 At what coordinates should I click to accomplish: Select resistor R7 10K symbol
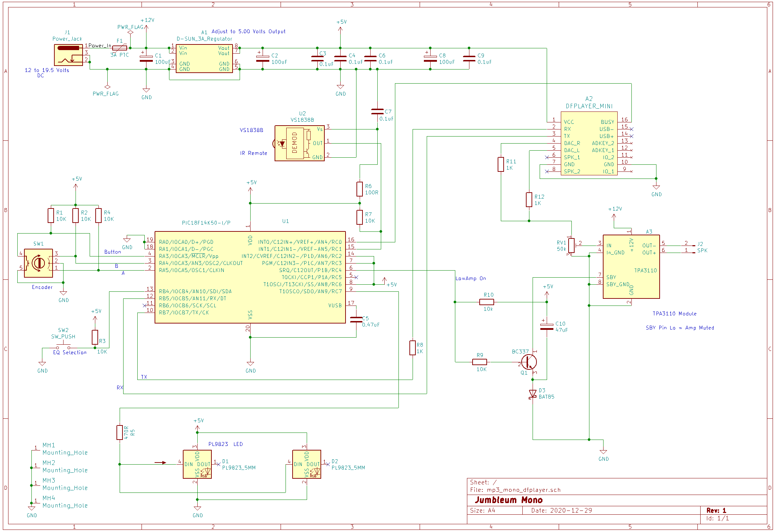point(360,217)
